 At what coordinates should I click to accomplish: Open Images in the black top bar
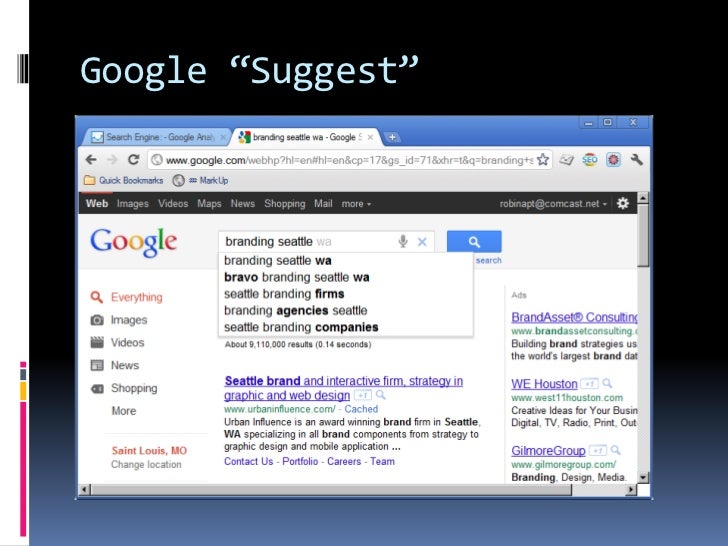coord(133,203)
